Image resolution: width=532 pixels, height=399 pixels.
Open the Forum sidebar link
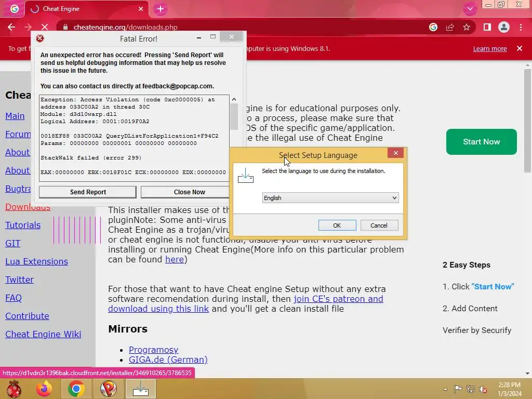tap(18, 134)
